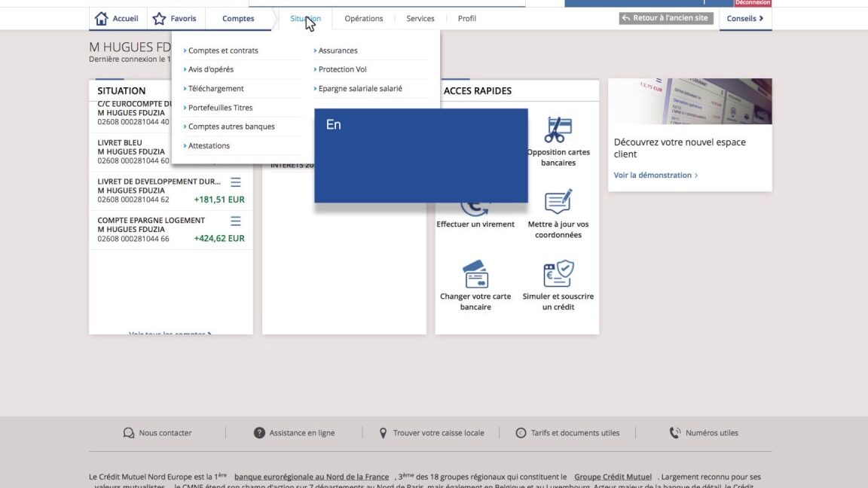Expand the Conseils menu
This screenshot has height=488, width=868.
745,19
